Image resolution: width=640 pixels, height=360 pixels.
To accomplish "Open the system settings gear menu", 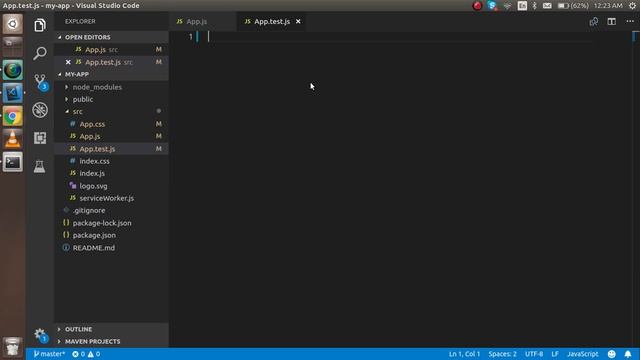I will (x=632, y=5).
